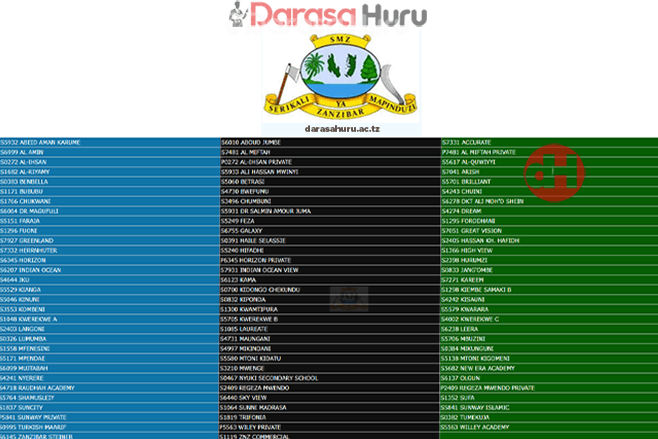Click S5151 FARAJA entry
The height and width of the screenshot is (439, 658).
click(20, 221)
